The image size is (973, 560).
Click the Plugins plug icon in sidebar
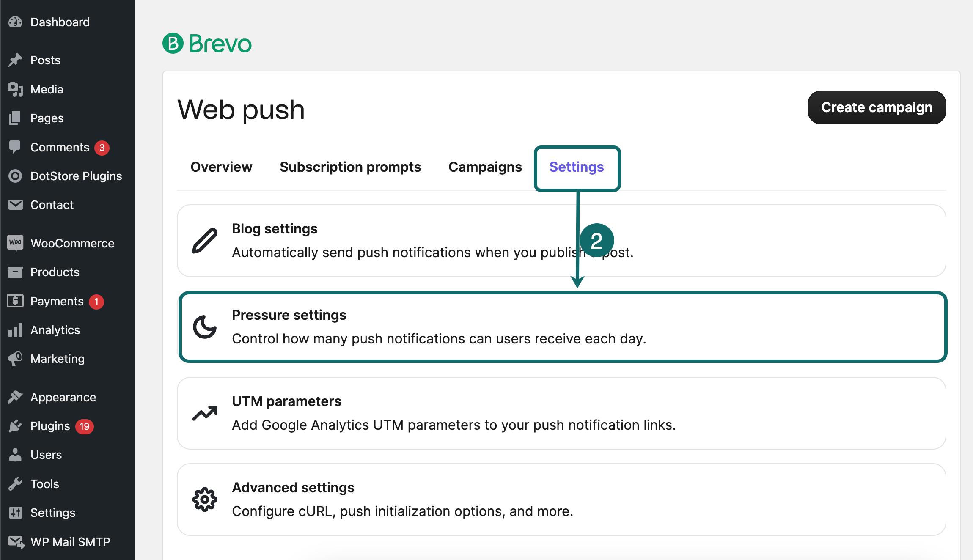coord(15,426)
